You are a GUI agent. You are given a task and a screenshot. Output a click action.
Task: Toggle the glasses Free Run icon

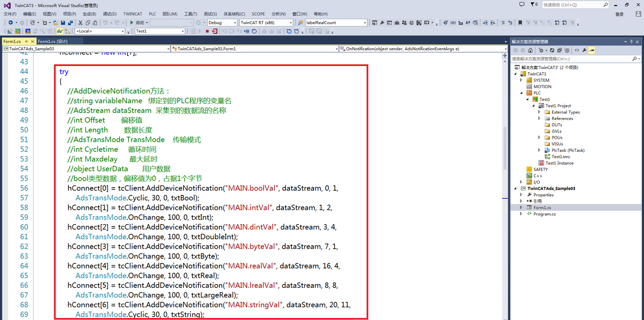60,31
